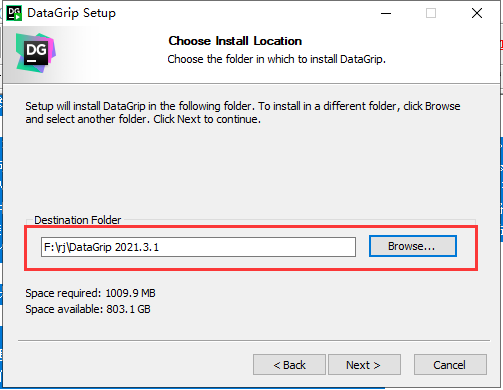Click Next to continue installation
503x390 pixels.
click(364, 365)
